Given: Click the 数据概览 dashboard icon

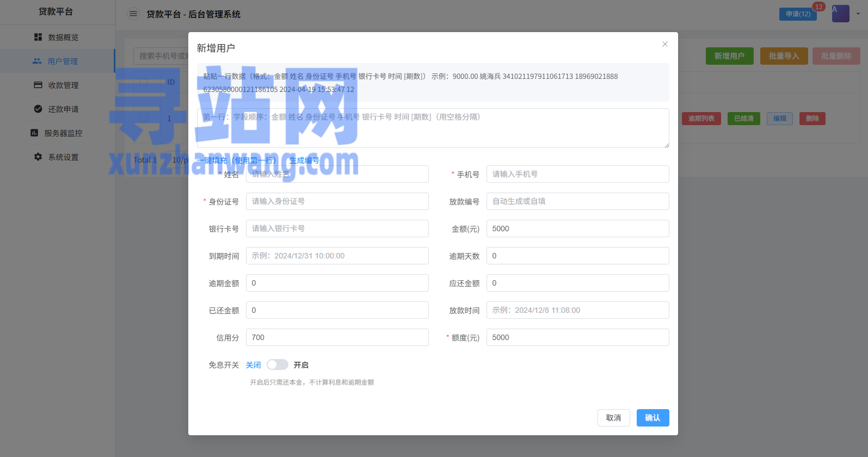Looking at the screenshot, I should coord(38,37).
